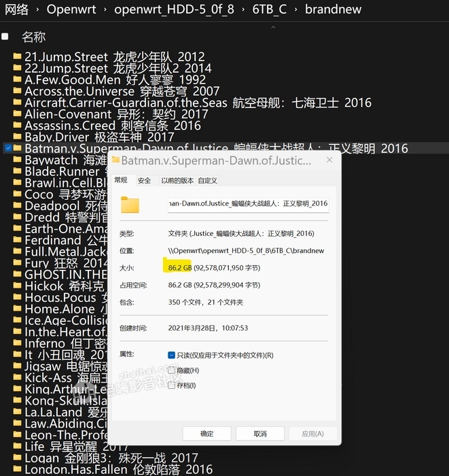Select 21.Jump.Street 龙虎少年队 2012 folder name
This screenshot has width=449, height=476.
click(115, 56)
